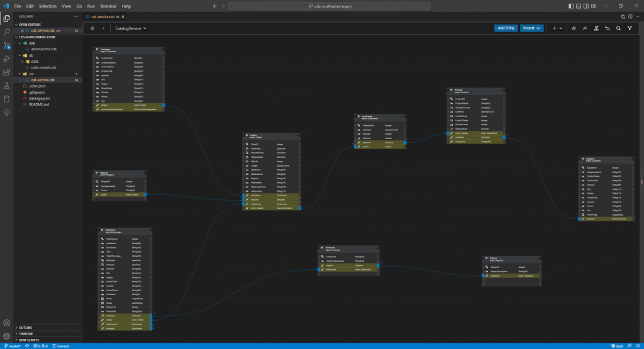The width and height of the screenshot is (644, 349).
Task: Click the Accounts icon in activity bar
Action: tap(6, 323)
